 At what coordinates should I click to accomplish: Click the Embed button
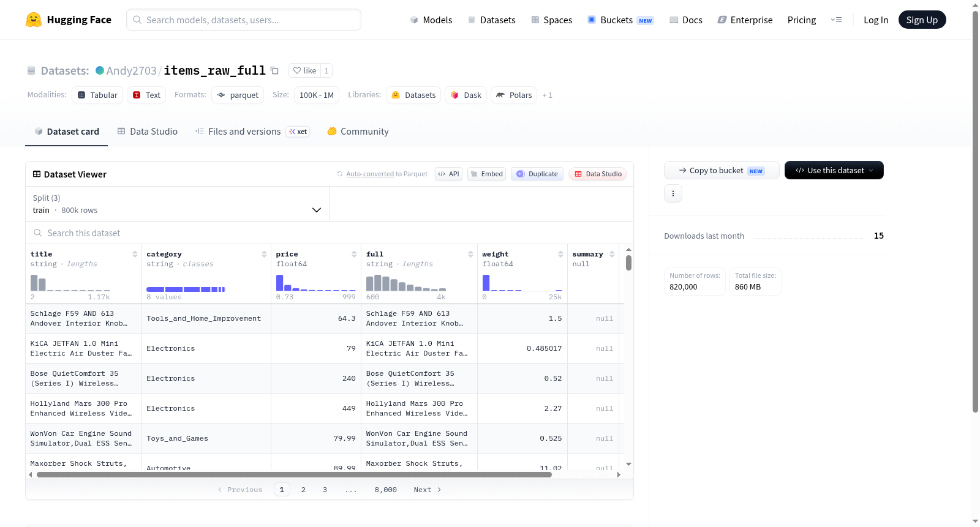pos(486,174)
